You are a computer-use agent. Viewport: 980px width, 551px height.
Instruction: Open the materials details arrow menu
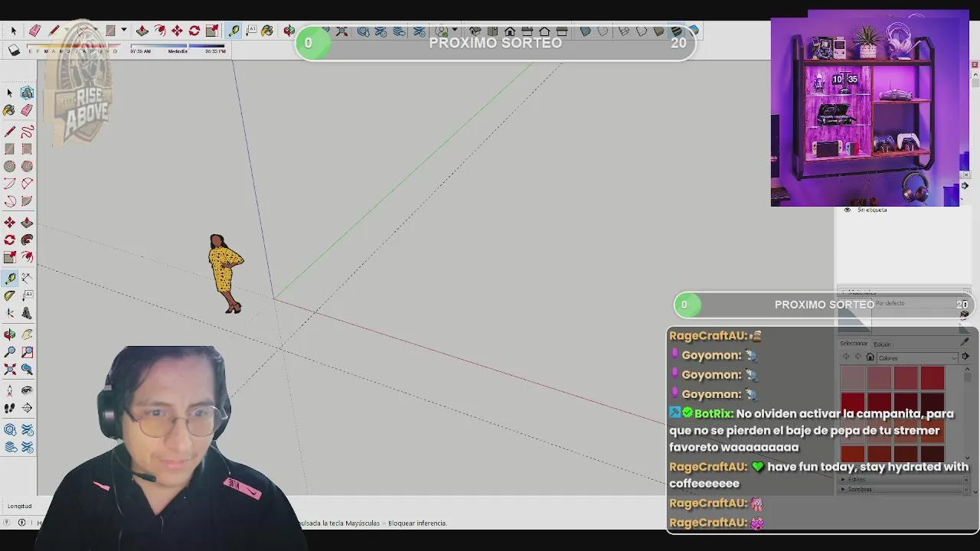pyautogui.click(x=965, y=357)
